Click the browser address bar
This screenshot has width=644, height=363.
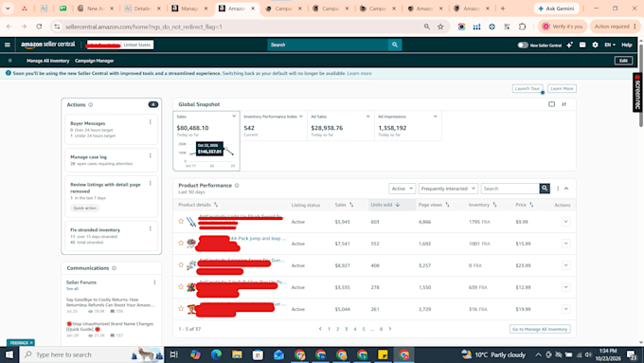pos(243,27)
